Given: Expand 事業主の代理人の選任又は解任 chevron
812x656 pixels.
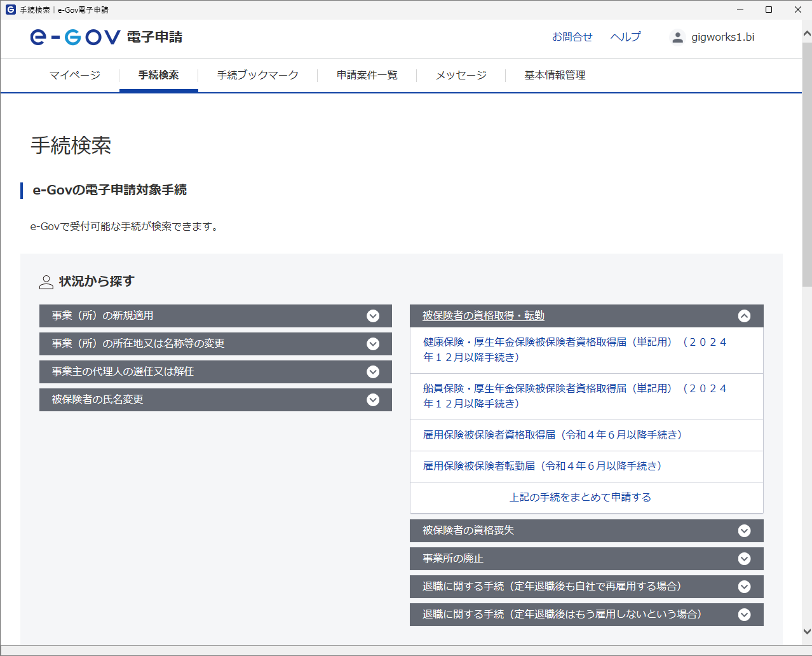Looking at the screenshot, I should click(x=373, y=372).
